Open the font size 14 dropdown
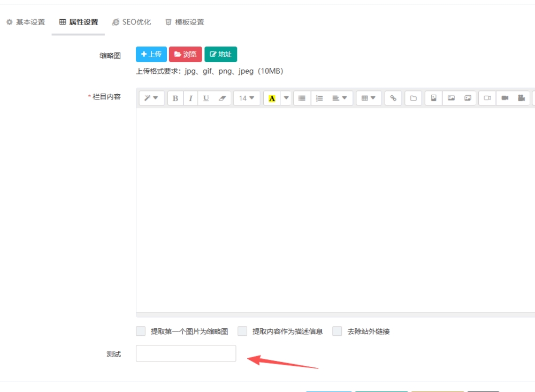The image size is (535, 392). 247,98
